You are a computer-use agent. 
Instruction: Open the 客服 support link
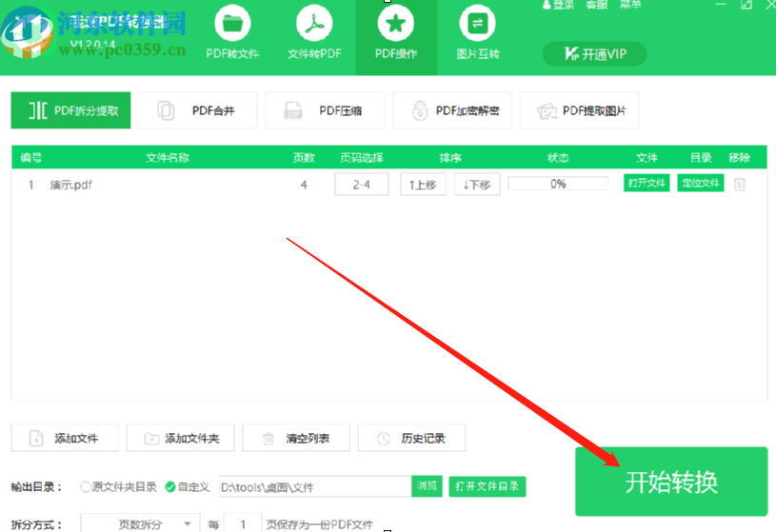coord(597,5)
